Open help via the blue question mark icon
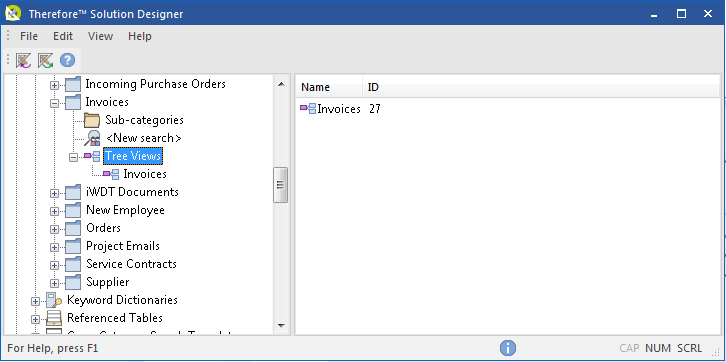Image resolution: width=726 pixels, height=362 pixels. [x=67, y=60]
